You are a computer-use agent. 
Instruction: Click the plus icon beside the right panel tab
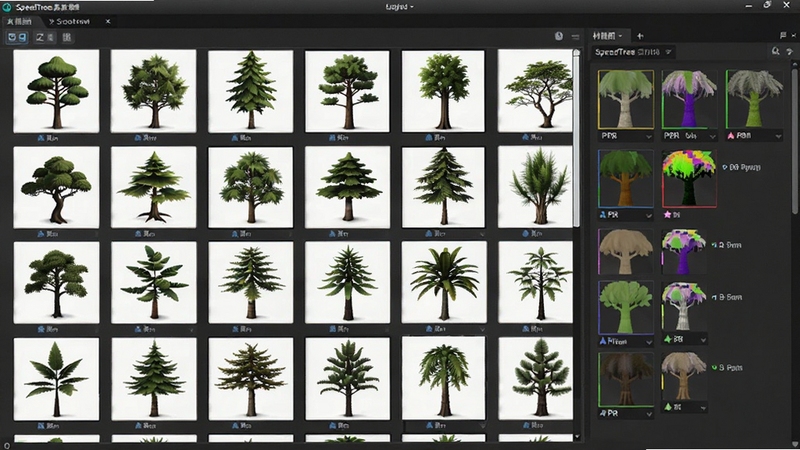640,36
